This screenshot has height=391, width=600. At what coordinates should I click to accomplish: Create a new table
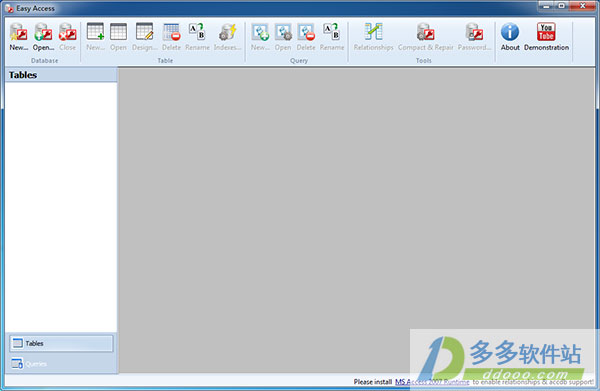[x=95, y=37]
